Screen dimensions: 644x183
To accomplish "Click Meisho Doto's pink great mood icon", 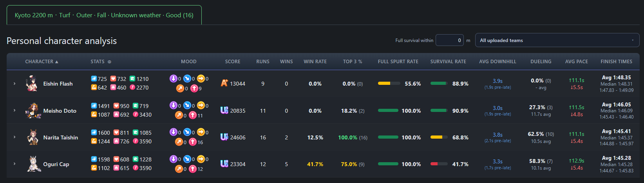I will click(193, 115).
